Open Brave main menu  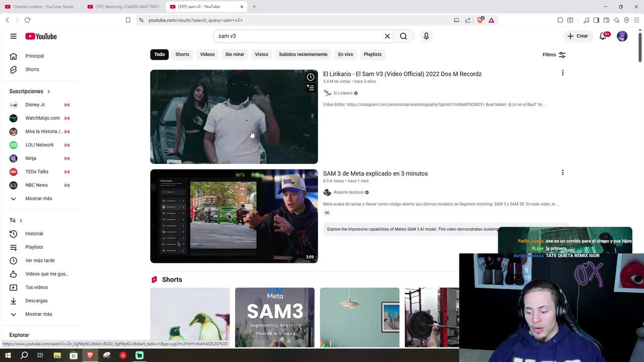pyautogui.click(x=636, y=20)
